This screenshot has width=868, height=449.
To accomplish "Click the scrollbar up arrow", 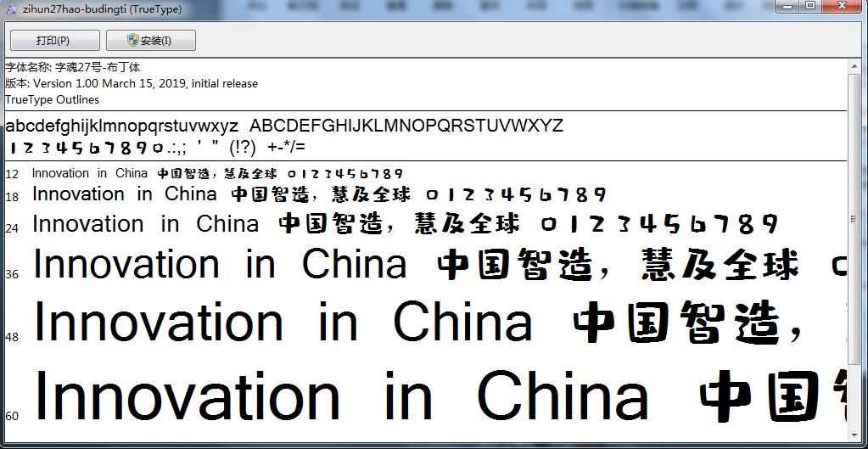I will tap(854, 66).
